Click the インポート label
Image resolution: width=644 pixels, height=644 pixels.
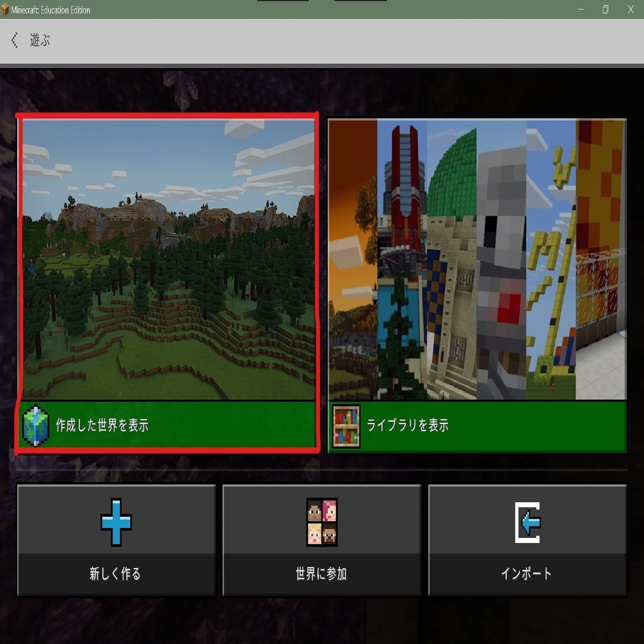pyautogui.click(x=526, y=574)
